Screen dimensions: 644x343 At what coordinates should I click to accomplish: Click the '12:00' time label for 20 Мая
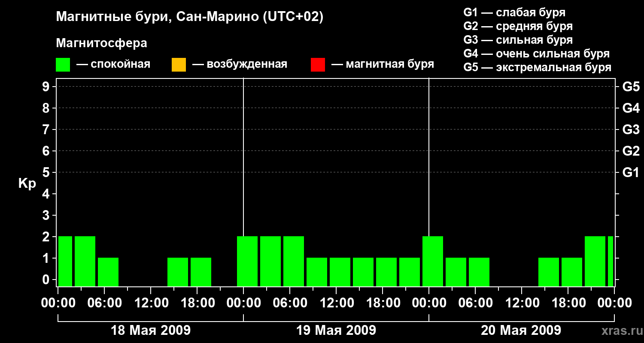(x=522, y=303)
